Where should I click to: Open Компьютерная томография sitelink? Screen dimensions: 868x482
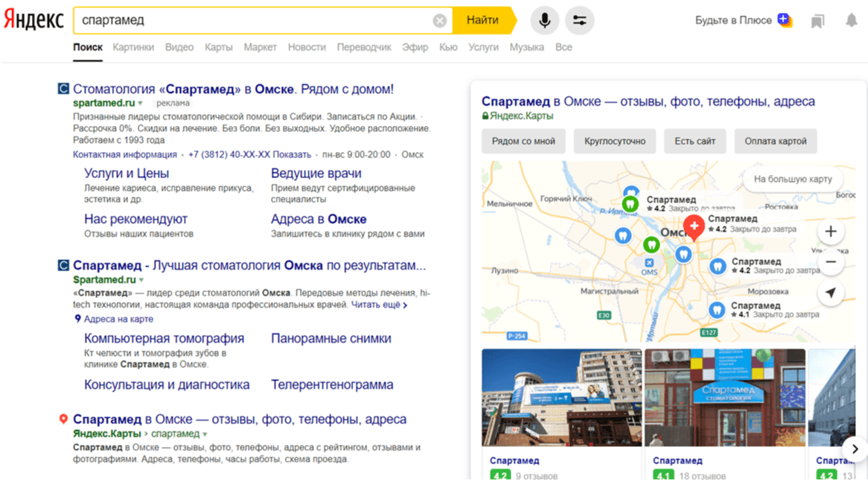point(164,338)
